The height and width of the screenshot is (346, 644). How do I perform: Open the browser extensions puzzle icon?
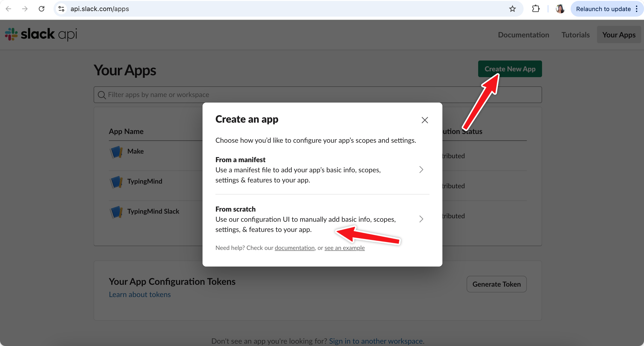(x=536, y=9)
